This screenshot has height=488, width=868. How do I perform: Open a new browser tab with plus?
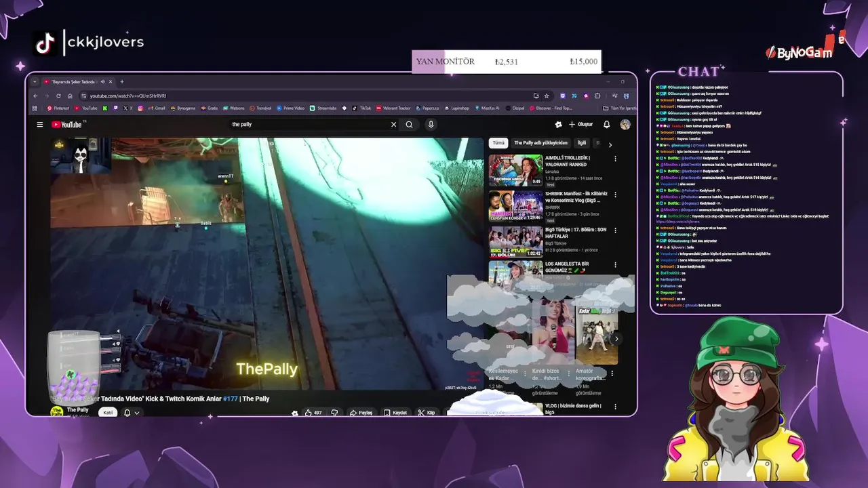click(x=121, y=82)
